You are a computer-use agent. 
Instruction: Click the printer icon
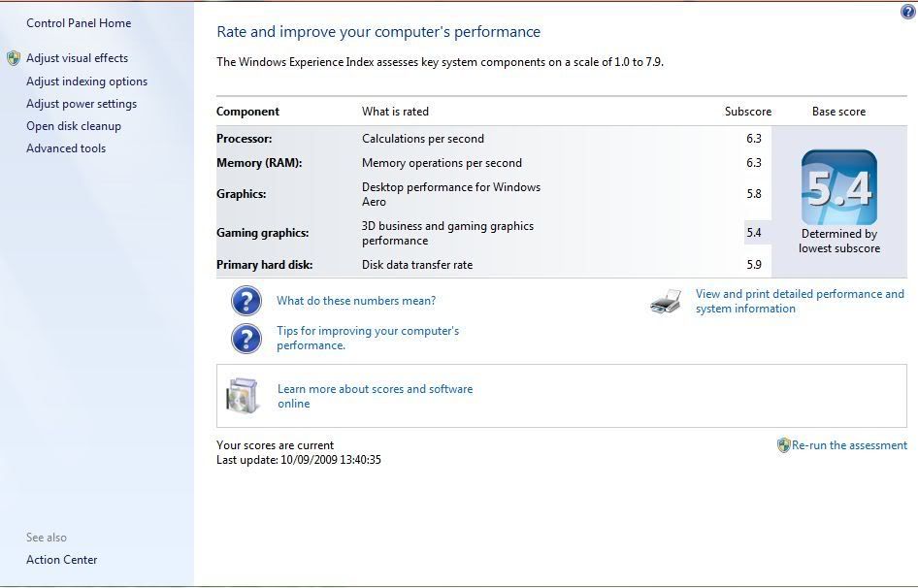[666, 302]
